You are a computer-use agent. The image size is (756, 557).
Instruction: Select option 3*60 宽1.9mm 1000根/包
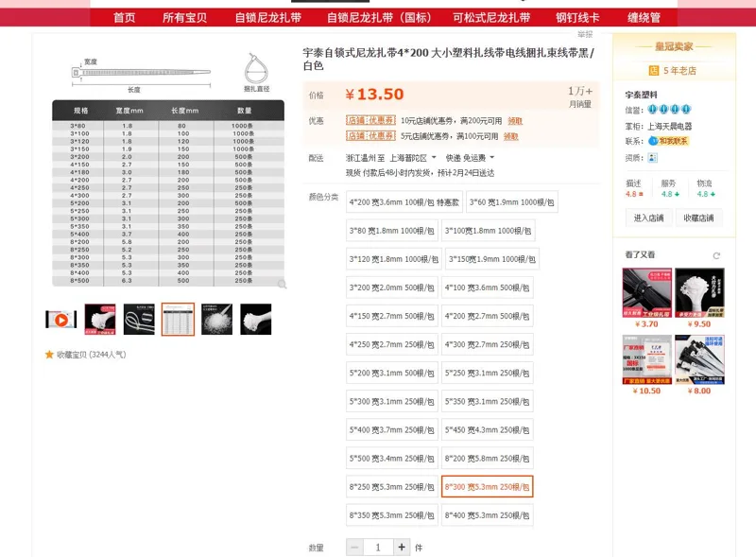(x=511, y=202)
